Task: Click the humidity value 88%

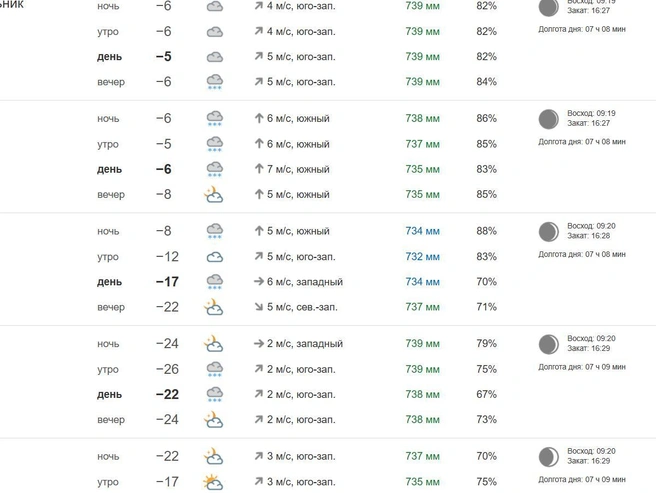Action: (486, 231)
